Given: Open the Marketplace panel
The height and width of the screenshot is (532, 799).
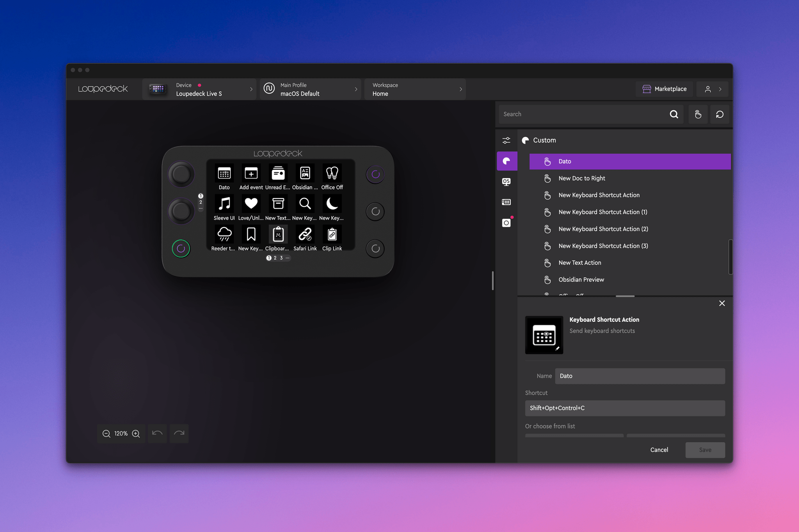Looking at the screenshot, I should coord(664,89).
